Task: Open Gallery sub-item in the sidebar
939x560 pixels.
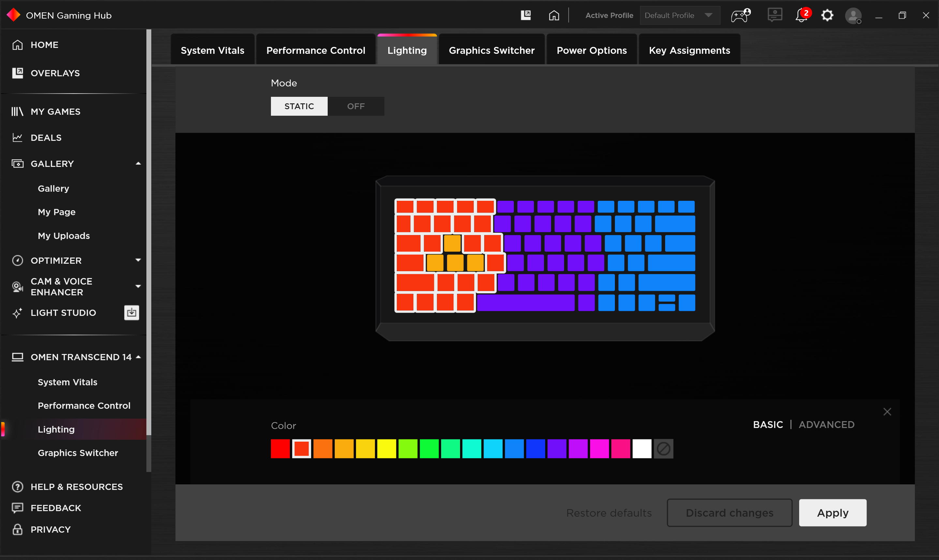Action: point(53,188)
